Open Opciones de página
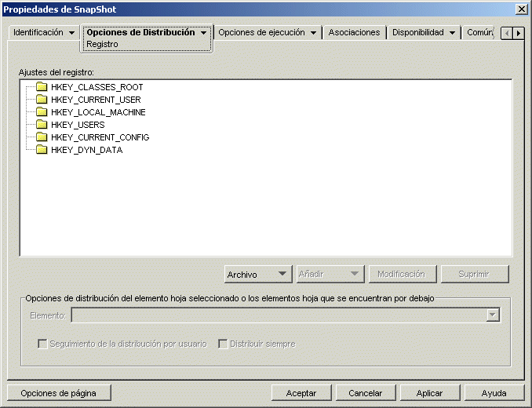The image size is (532, 408). click(59, 393)
